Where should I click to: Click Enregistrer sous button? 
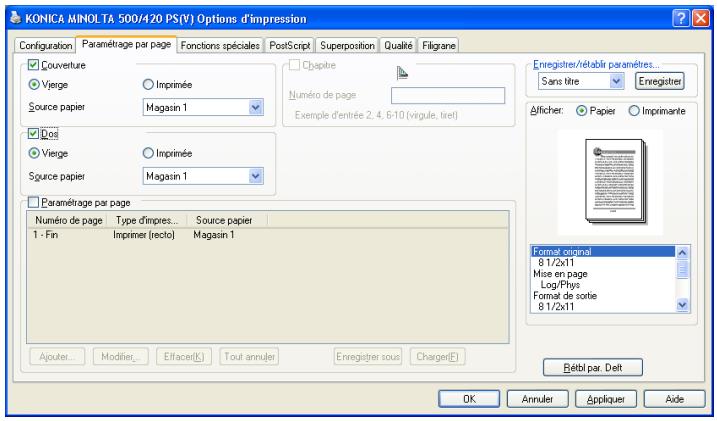coord(368,357)
